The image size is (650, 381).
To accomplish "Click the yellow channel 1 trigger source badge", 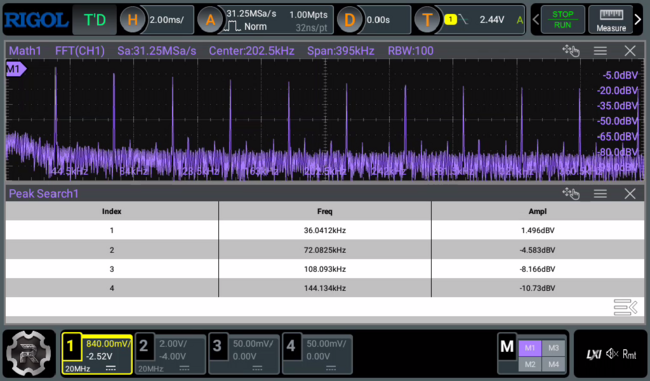I will 450,19.
